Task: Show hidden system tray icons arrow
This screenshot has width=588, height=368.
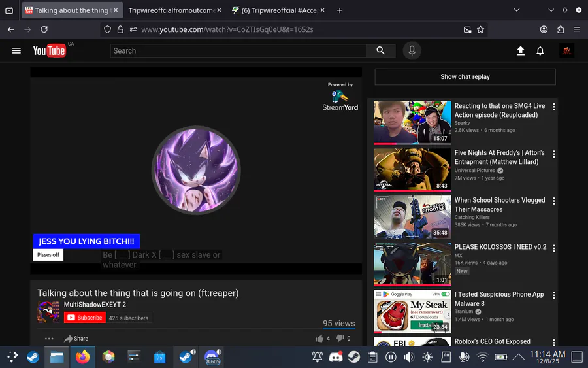Action: pyautogui.click(x=519, y=357)
